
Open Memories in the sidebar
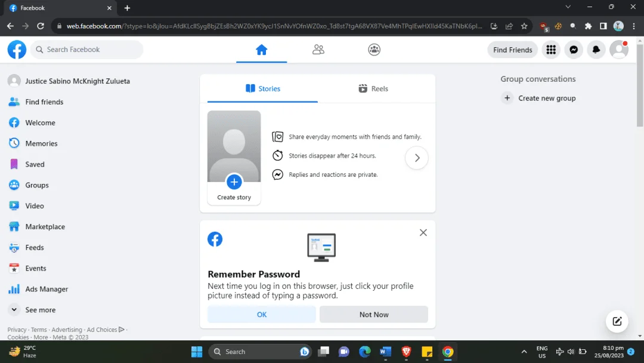pyautogui.click(x=33, y=143)
